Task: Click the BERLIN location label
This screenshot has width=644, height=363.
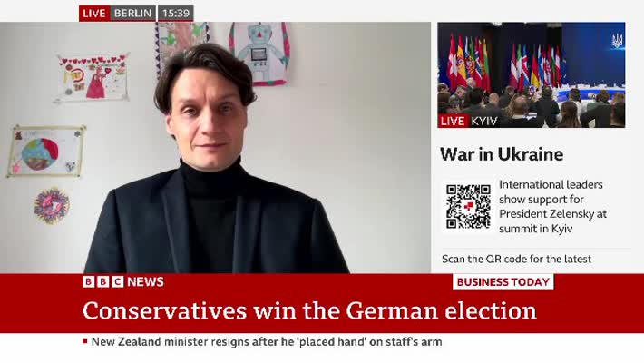Action: point(132,13)
